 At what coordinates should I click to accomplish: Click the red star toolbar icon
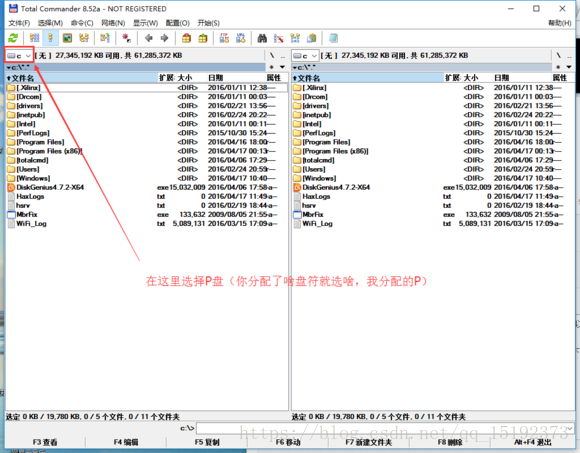pos(127,38)
